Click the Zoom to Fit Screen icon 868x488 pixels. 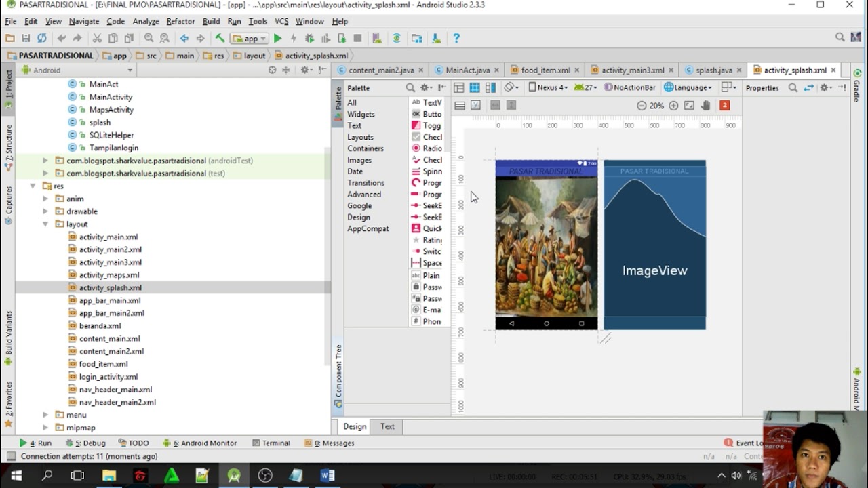(689, 106)
